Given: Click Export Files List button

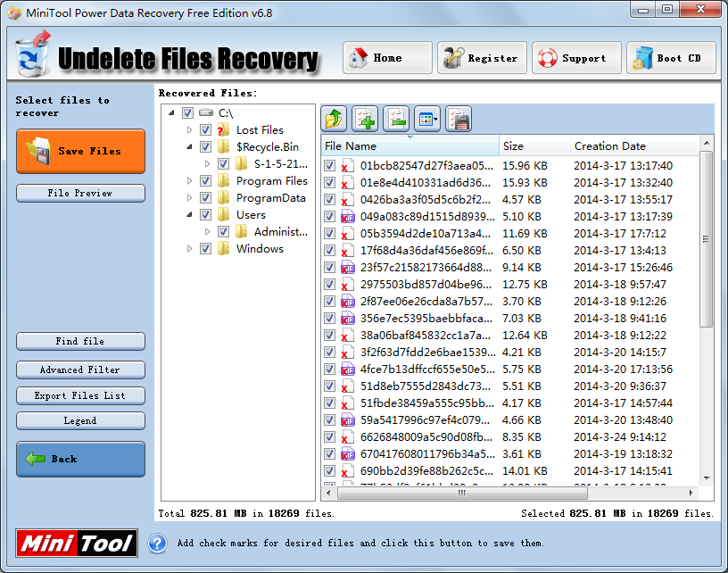Looking at the screenshot, I should click(81, 395).
